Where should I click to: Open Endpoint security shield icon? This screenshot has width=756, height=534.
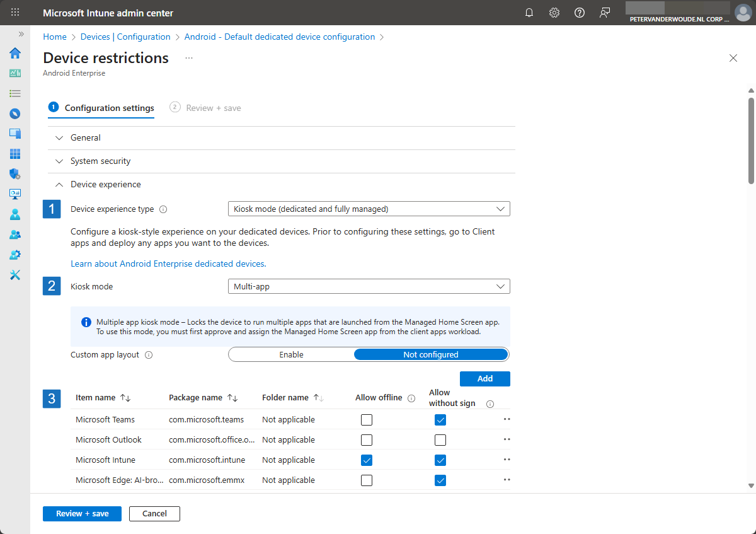point(15,174)
